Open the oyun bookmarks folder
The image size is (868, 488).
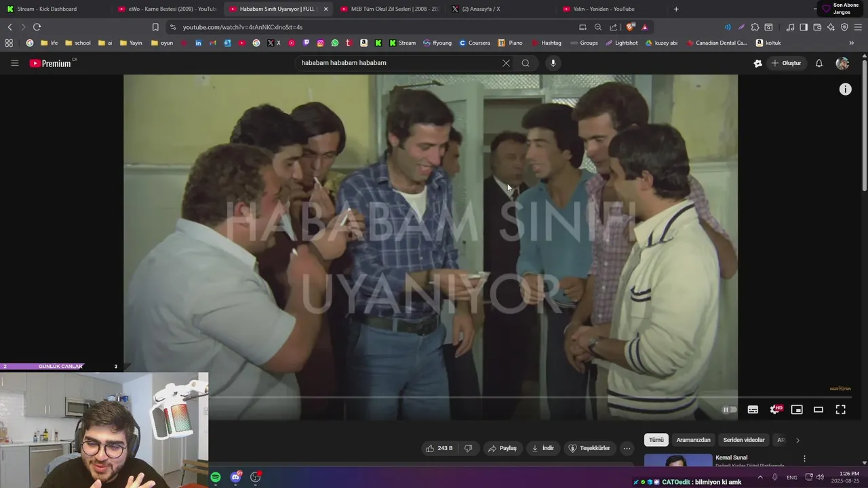[161, 43]
